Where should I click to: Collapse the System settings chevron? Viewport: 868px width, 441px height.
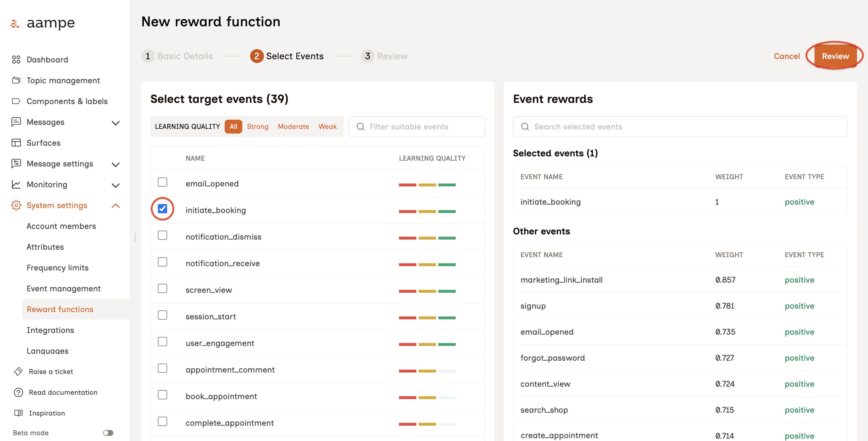116,205
